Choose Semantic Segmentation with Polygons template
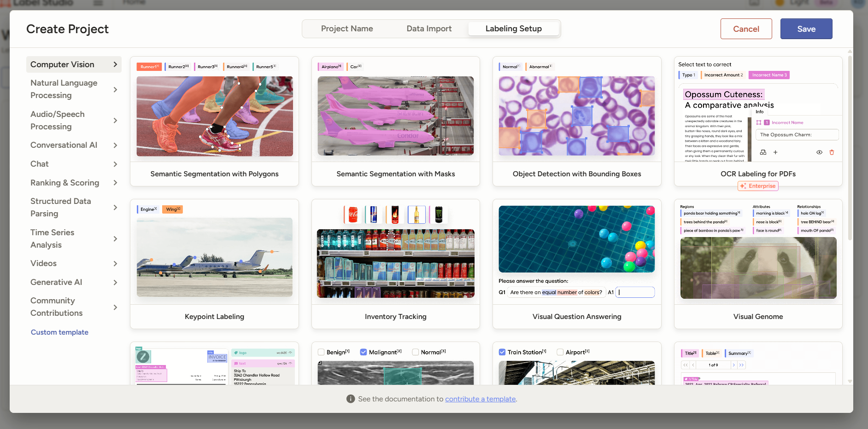 tap(214, 122)
